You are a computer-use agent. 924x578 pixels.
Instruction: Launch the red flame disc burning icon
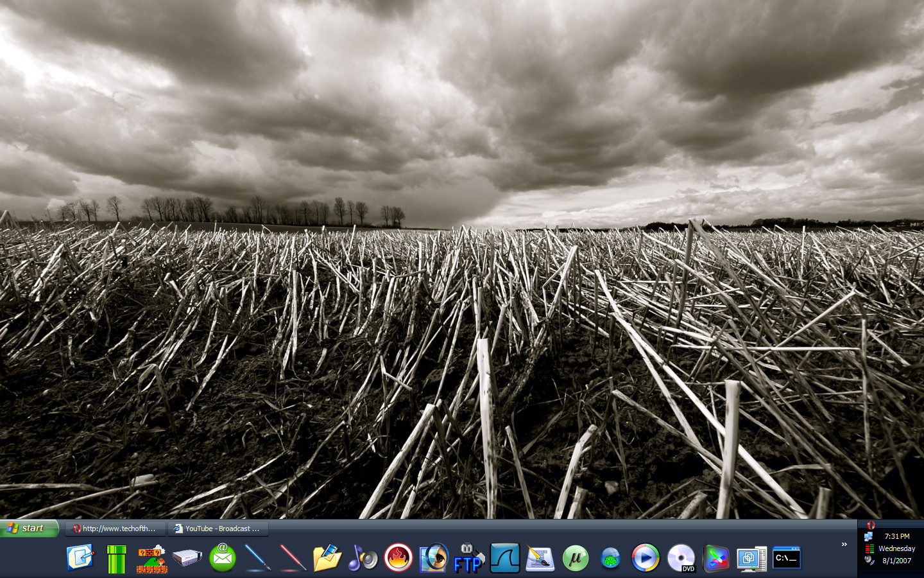click(x=398, y=557)
